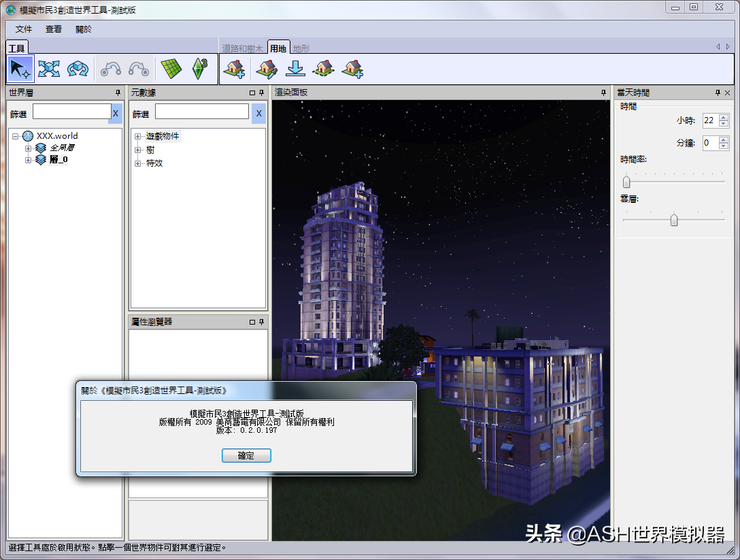Click the redo curved arrow icon
The width and height of the screenshot is (740, 560).
pos(139,69)
